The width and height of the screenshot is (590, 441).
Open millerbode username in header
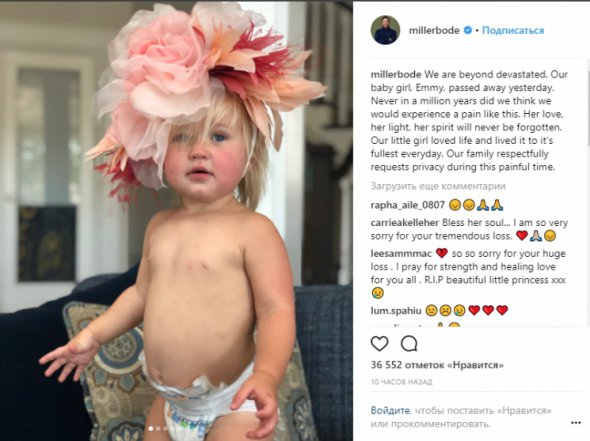(434, 30)
